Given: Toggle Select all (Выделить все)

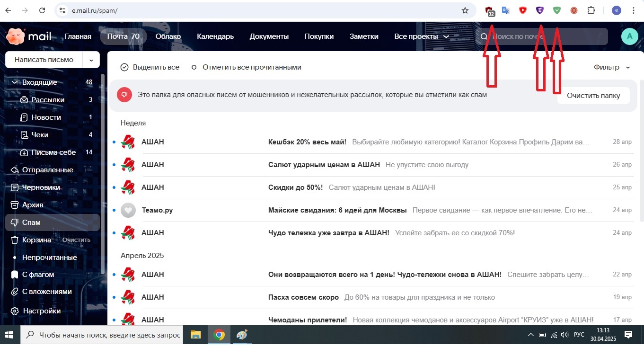Looking at the screenshot, I should (x=150, y=67).
